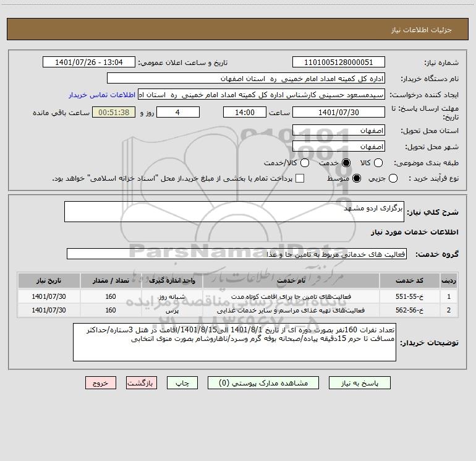Viewport: 476px width, 461px height.
Task: Click the چاپ print button
Action: tap(182, 383)
